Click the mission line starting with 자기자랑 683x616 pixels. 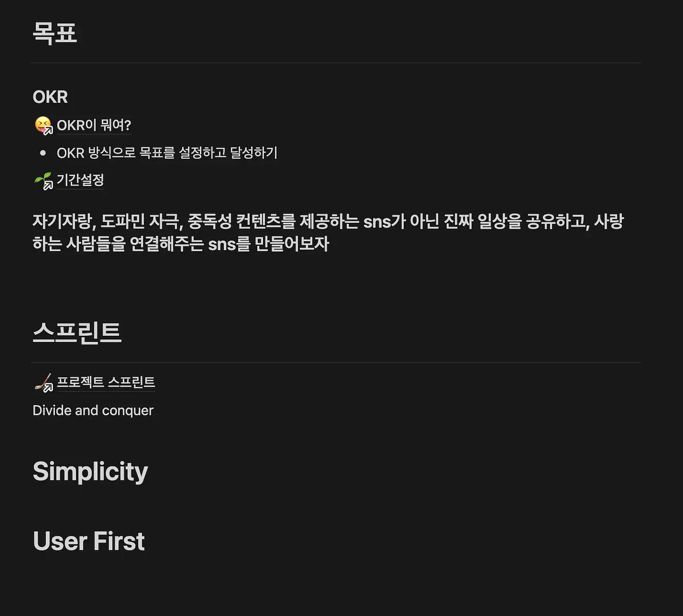328,222
